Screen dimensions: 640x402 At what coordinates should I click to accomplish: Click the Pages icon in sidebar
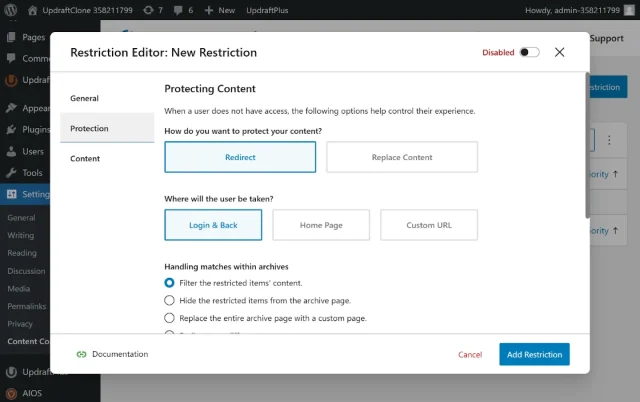point(11,37)
